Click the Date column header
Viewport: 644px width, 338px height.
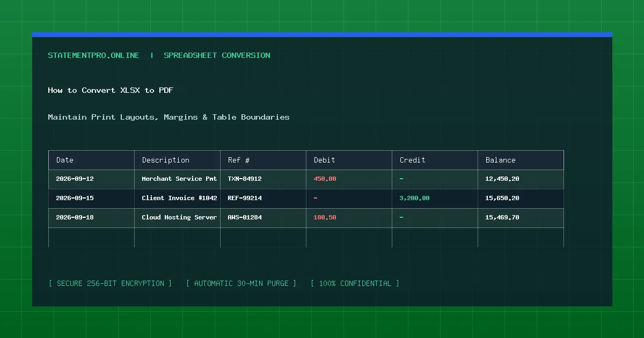click(x=91, y=160)
